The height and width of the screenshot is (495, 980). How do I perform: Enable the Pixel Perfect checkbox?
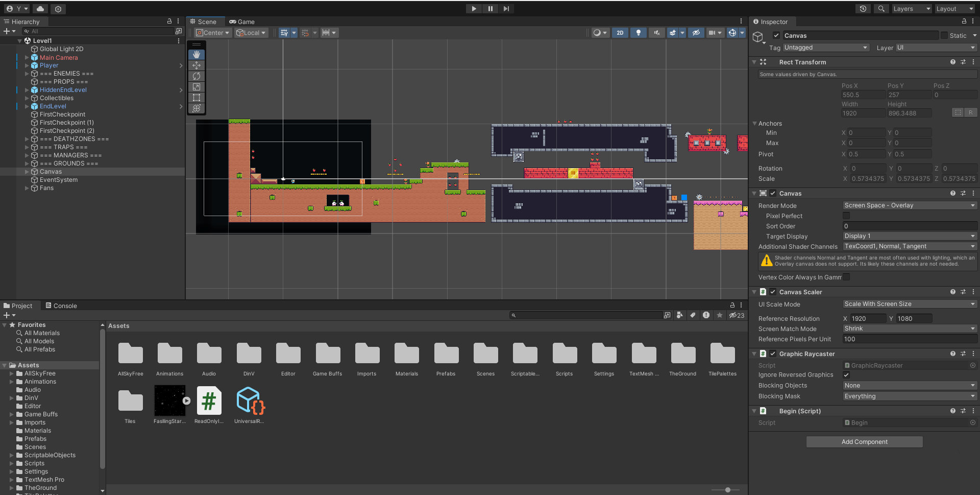point(846,216)
